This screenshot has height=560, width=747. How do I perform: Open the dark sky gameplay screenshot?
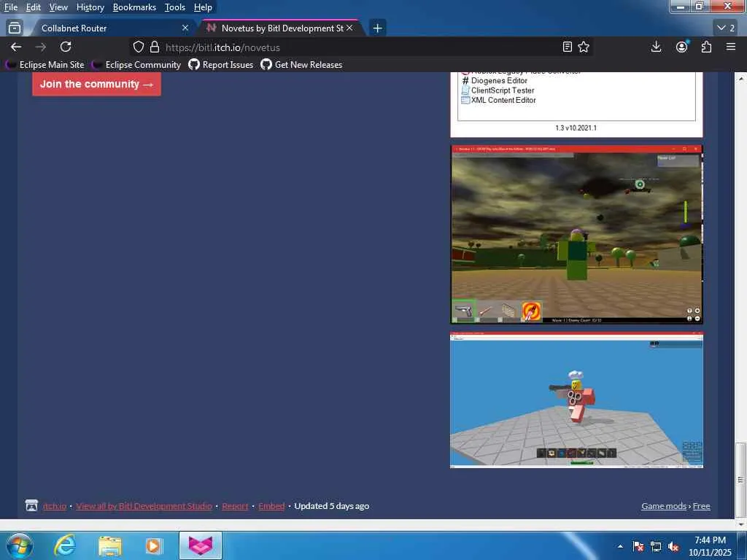click(576, 235)
